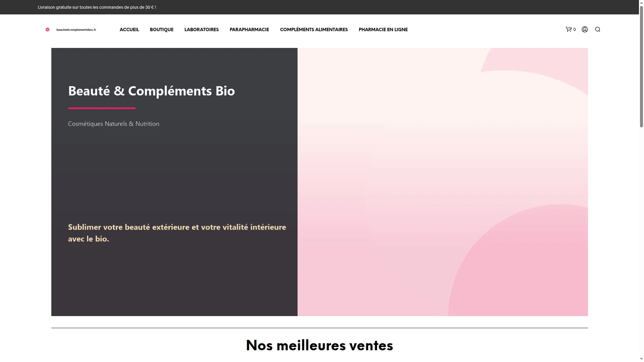Click the free delivery announcement text
This screenshot has width=644, height=362.
tap(97, 7)
